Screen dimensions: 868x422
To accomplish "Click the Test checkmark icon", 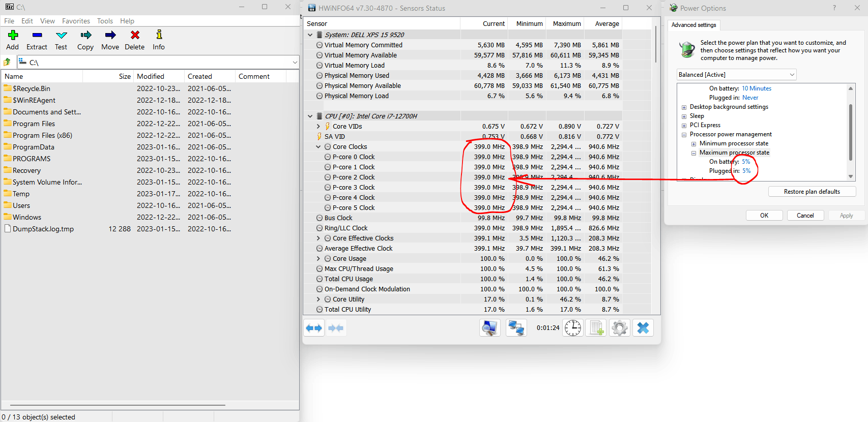I will (61, 35).
